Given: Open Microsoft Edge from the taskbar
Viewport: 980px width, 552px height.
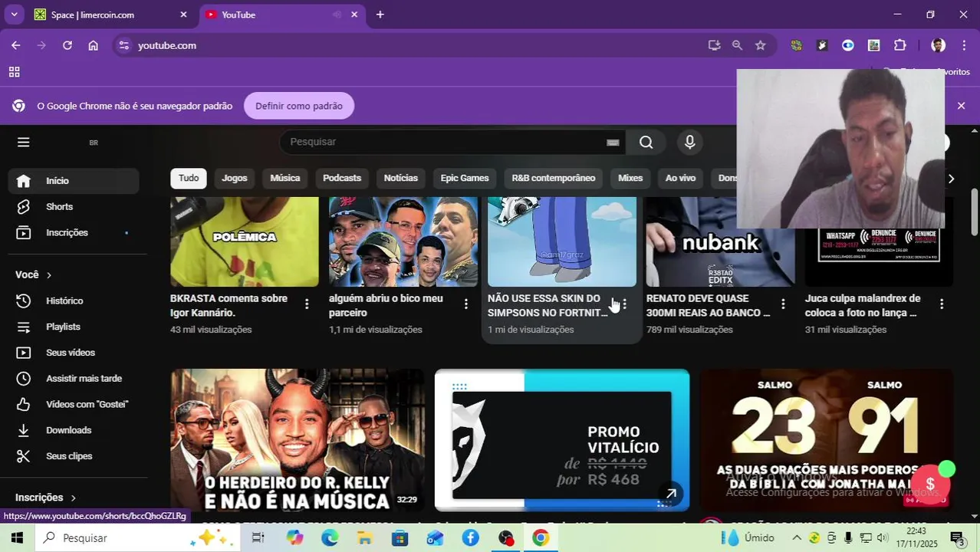Looking at the screenshot, I should click(330, 538).
